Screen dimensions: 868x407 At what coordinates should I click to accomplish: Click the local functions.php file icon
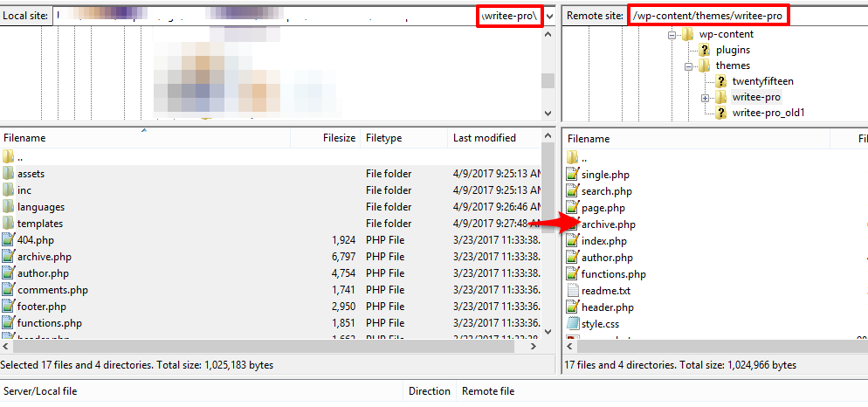point(8,323)
